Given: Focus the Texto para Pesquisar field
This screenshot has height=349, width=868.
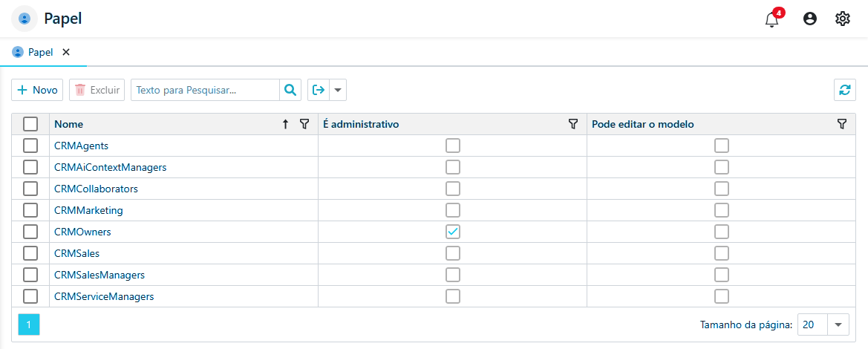Looking at the screenshot, I should coord(205,90).
